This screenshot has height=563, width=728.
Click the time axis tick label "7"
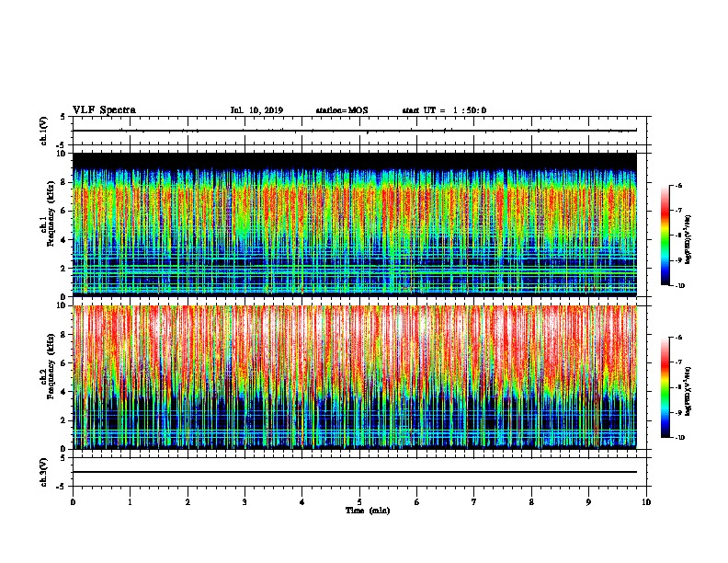pos(474,502)
